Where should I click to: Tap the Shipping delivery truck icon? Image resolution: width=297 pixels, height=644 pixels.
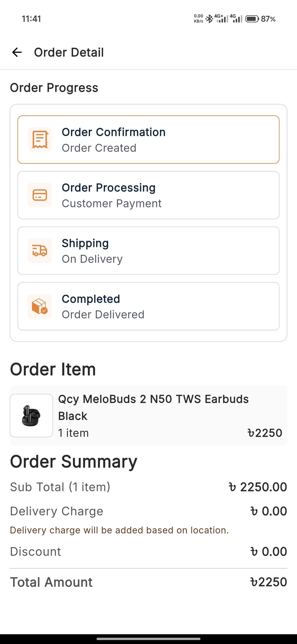(40, 250)
